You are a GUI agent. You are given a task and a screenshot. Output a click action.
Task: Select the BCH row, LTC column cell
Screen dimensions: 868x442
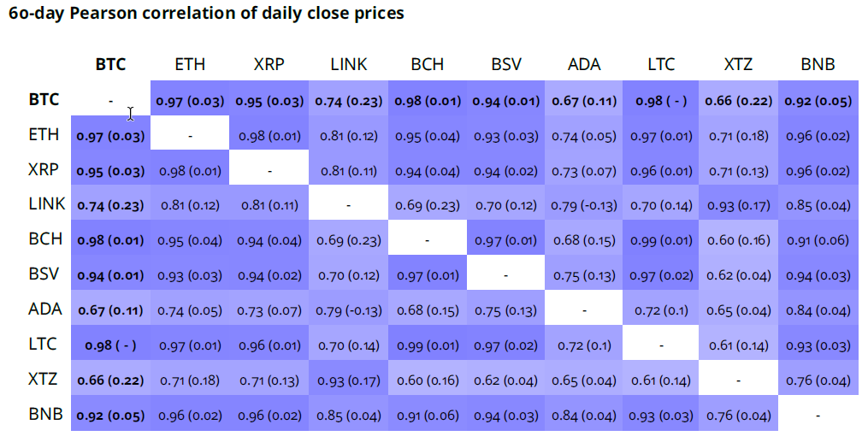tap(661, 240)
